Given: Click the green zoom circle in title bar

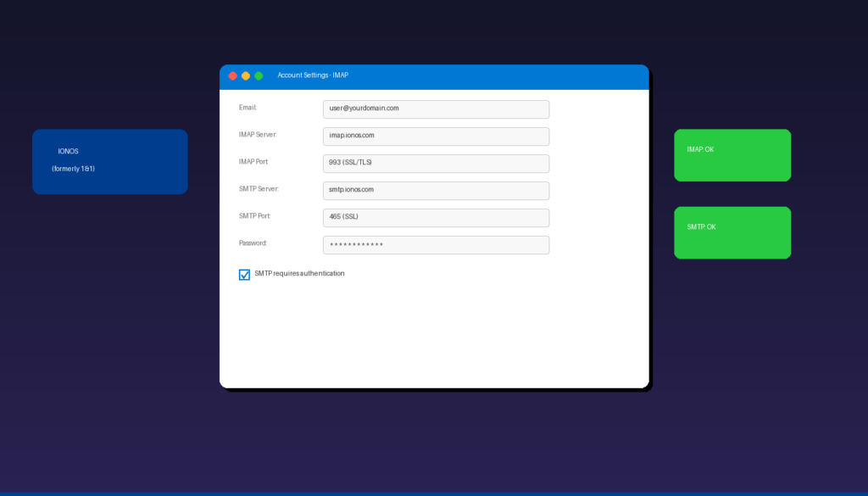Looking at the screenshot, I should 257,75.
